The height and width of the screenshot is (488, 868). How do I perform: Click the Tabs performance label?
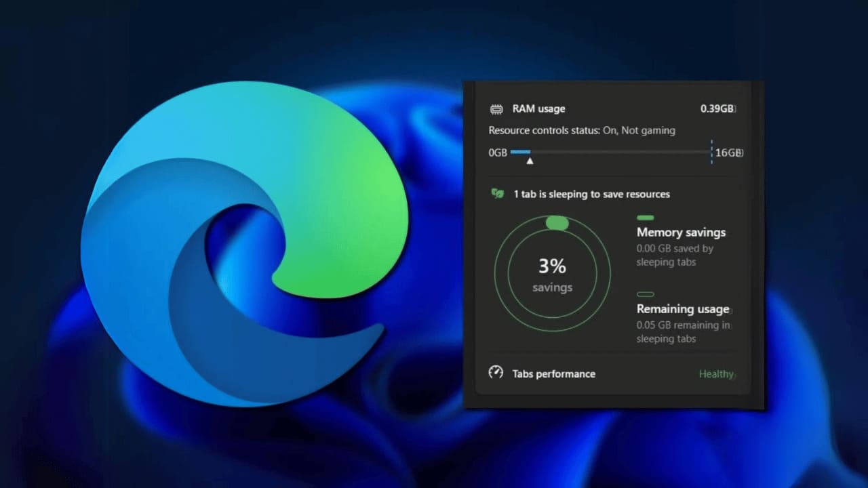(x=553, y=373)
